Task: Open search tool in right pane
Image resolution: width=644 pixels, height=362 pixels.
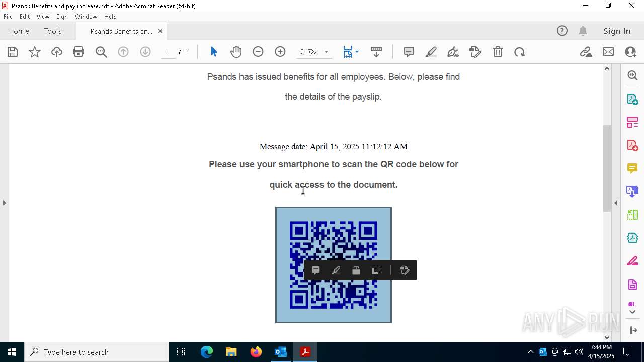Action: [x=632, y=75]
